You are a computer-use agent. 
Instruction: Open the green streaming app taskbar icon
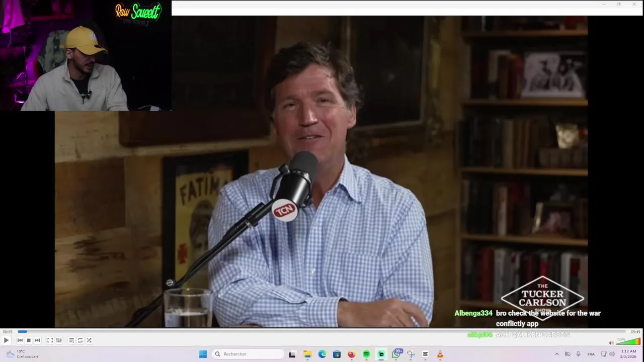[x=381, y=354]
